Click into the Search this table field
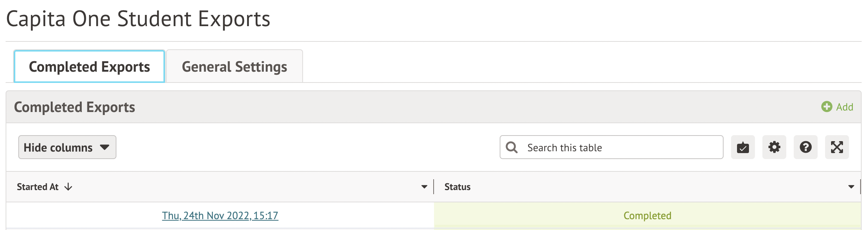Viewport: 868px width, 230px height. [x=619, y=147]
